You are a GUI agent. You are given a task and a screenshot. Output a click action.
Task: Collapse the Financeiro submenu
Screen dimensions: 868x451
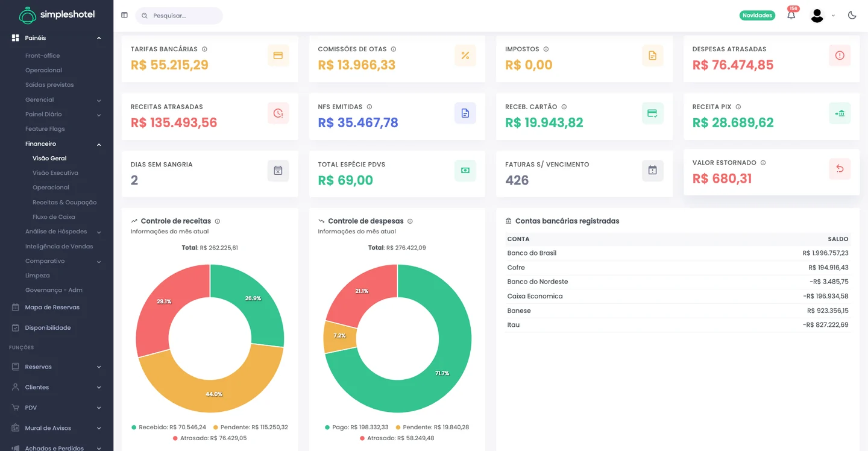click(x=99, y=144)
